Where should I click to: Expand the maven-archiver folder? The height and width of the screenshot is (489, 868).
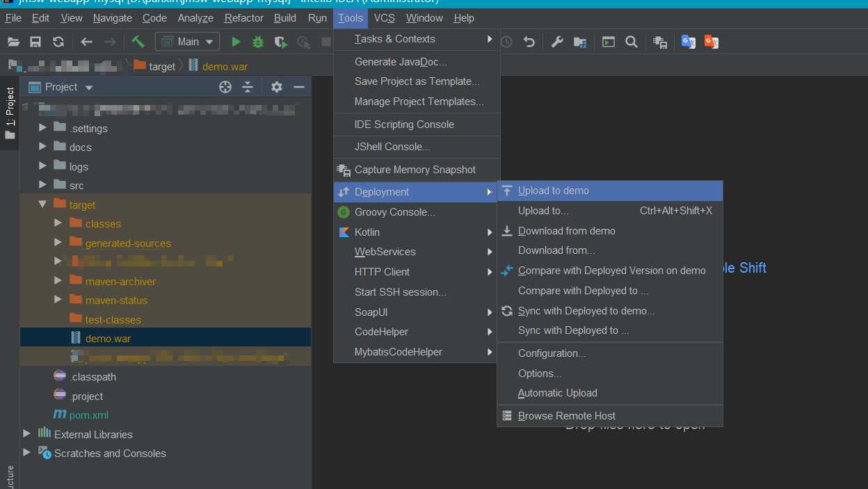(x=58, y=281)
